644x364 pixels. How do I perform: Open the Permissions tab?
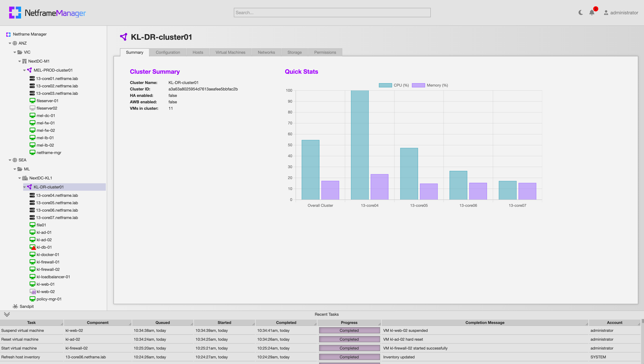325,52
